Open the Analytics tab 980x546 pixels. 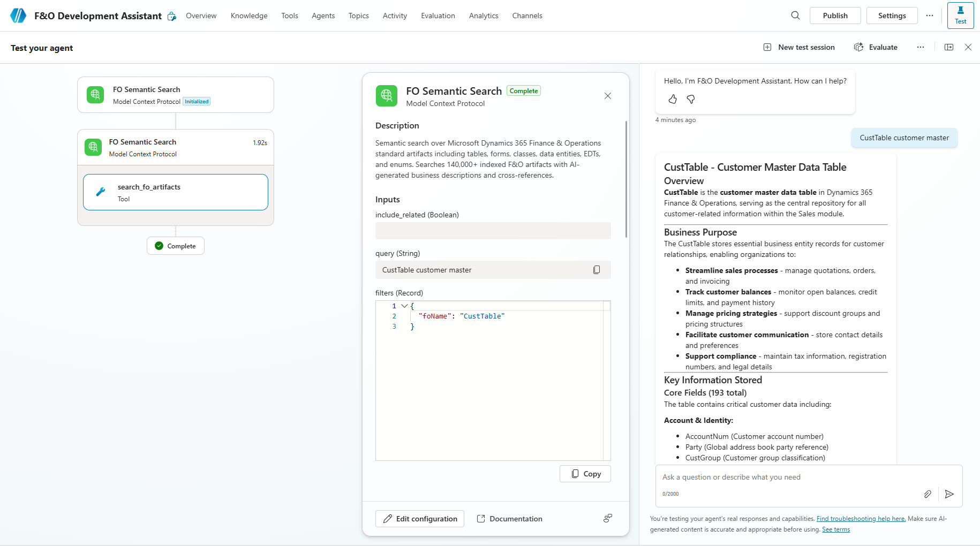(x=484, y=16)
